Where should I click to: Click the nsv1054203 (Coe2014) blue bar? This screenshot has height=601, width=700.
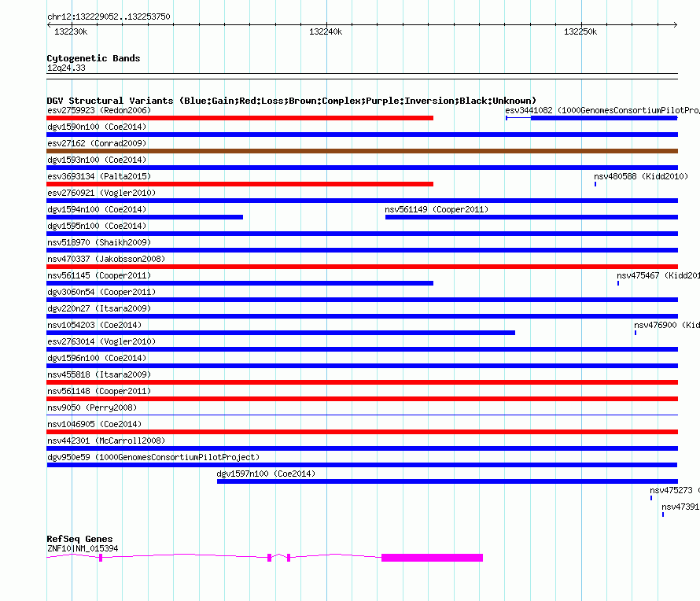point(281,333)
